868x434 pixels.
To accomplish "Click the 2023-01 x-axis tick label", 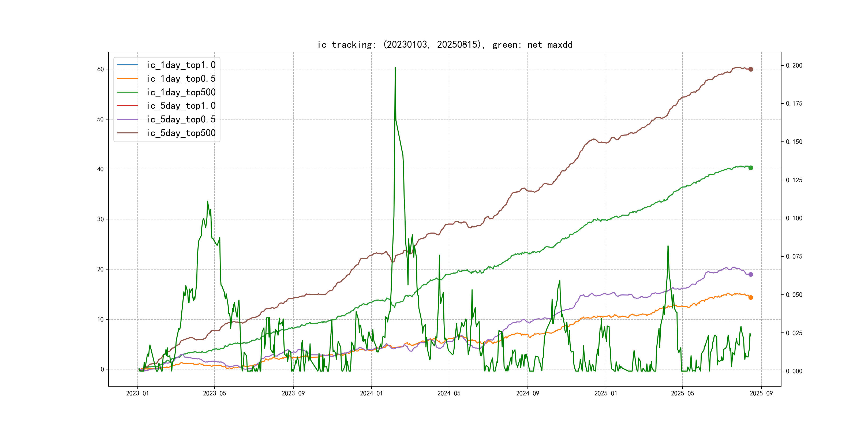I will [x=137, y=393].
